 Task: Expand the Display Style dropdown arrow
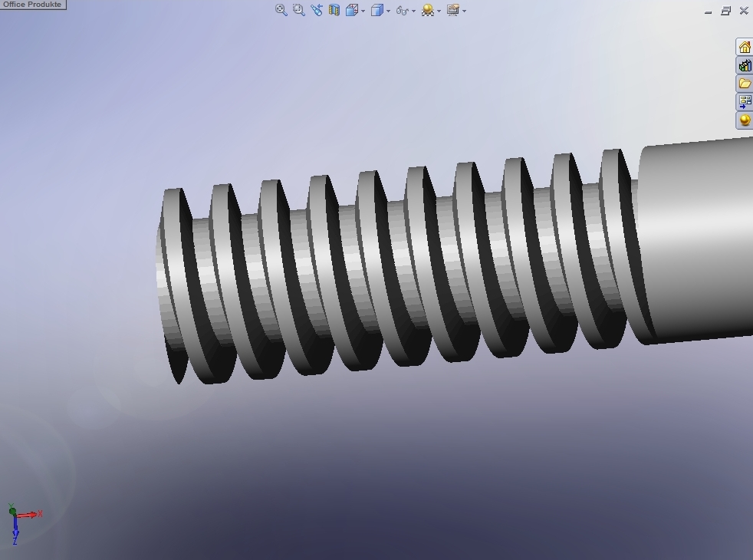point(389,11)
